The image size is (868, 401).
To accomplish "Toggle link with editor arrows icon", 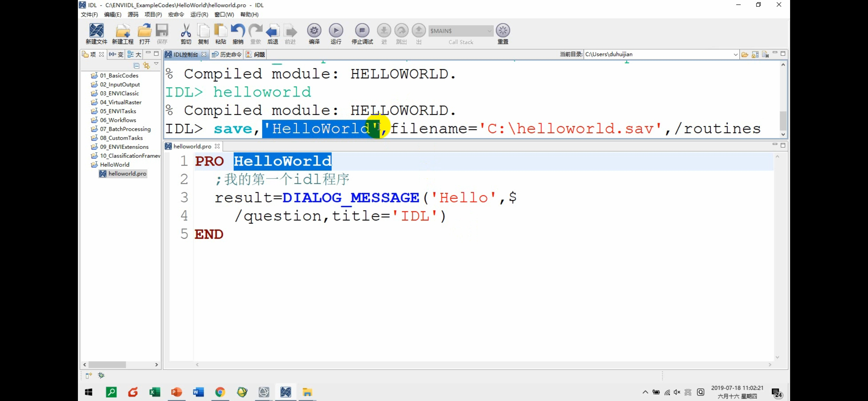I will [147, 66].
